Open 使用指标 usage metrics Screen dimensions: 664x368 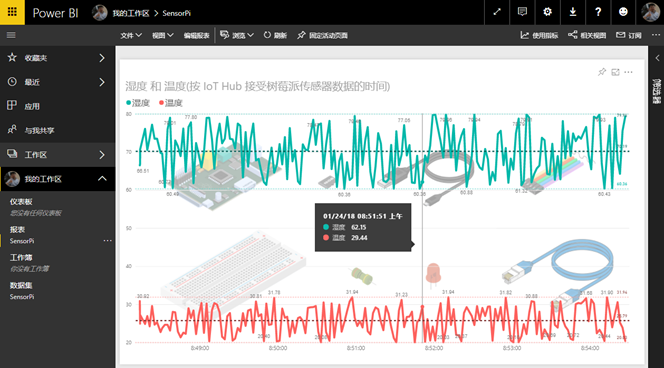tap(539, 36)
